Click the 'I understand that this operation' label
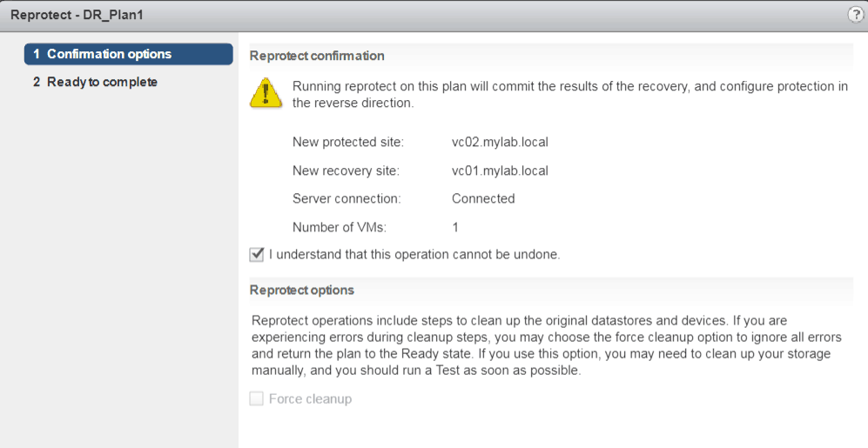 coord(414,255)
